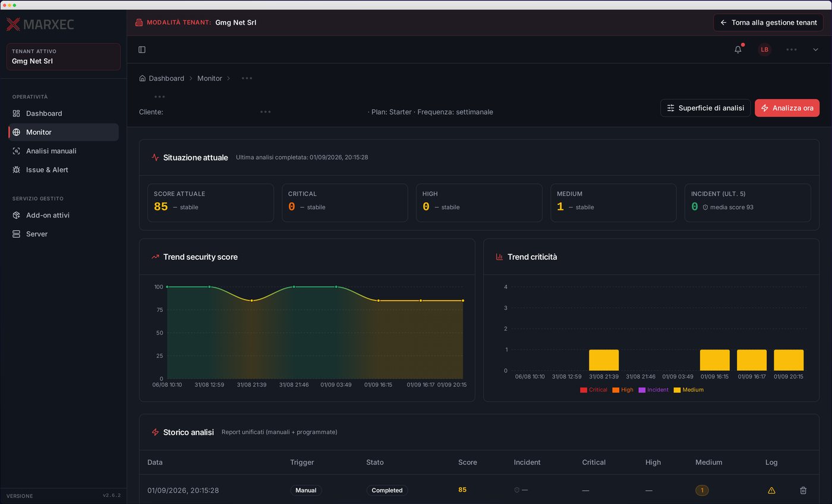Screen dimensions: 832x504
Task: Click the Score attuale 85 card
Action: [210, 203]
